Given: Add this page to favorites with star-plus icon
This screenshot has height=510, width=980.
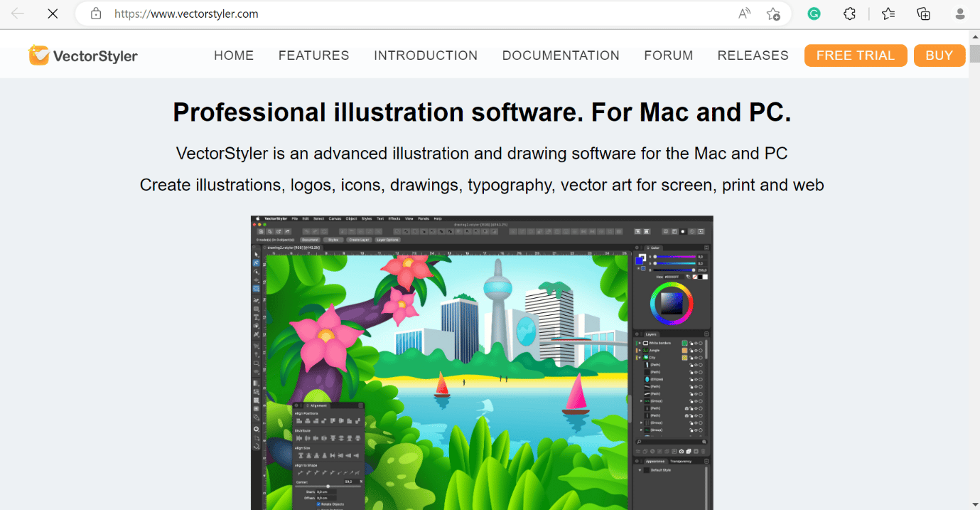Looking at the screenshot, I should (773, 14).
